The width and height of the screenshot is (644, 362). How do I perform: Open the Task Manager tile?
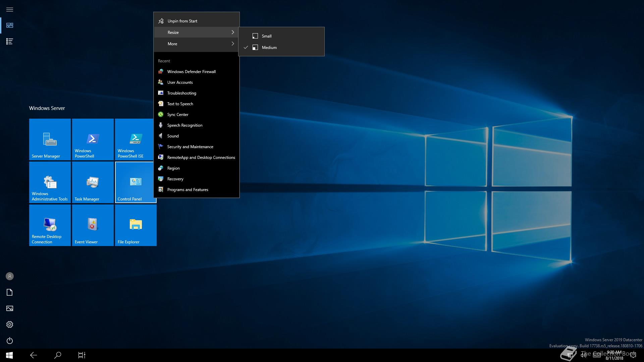pos(93,182)
